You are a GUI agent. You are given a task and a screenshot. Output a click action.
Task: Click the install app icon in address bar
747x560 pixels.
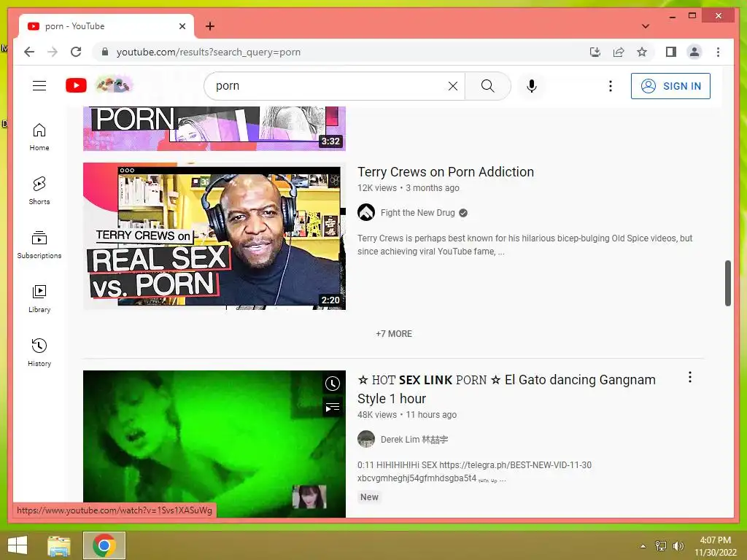(595, 52)
